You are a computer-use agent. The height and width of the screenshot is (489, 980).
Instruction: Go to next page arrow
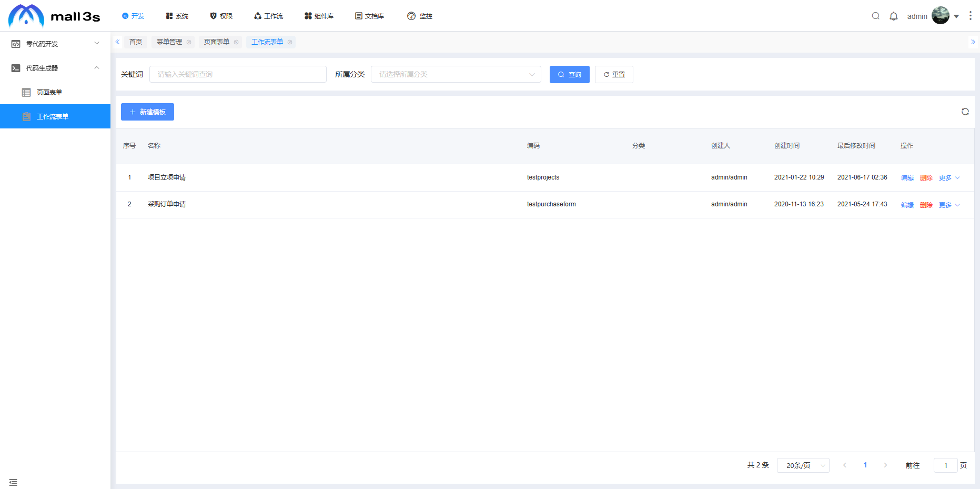tap(885, 465)
